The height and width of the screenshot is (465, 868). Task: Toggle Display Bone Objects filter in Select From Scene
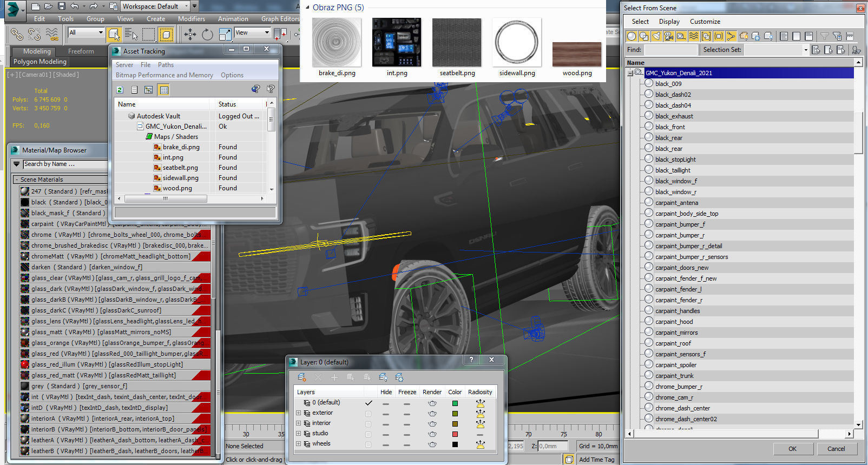coord(731,36)
